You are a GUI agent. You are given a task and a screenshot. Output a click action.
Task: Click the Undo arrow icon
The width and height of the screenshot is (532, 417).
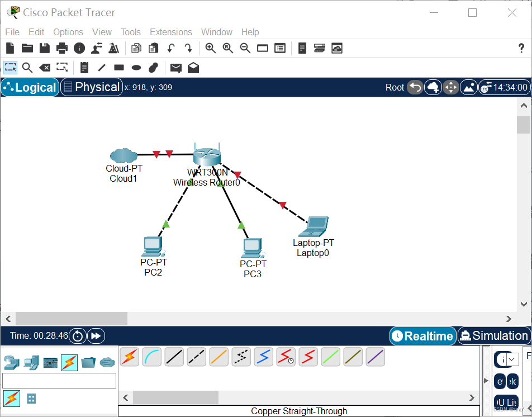pyautogui.click(x=171, y=48)
